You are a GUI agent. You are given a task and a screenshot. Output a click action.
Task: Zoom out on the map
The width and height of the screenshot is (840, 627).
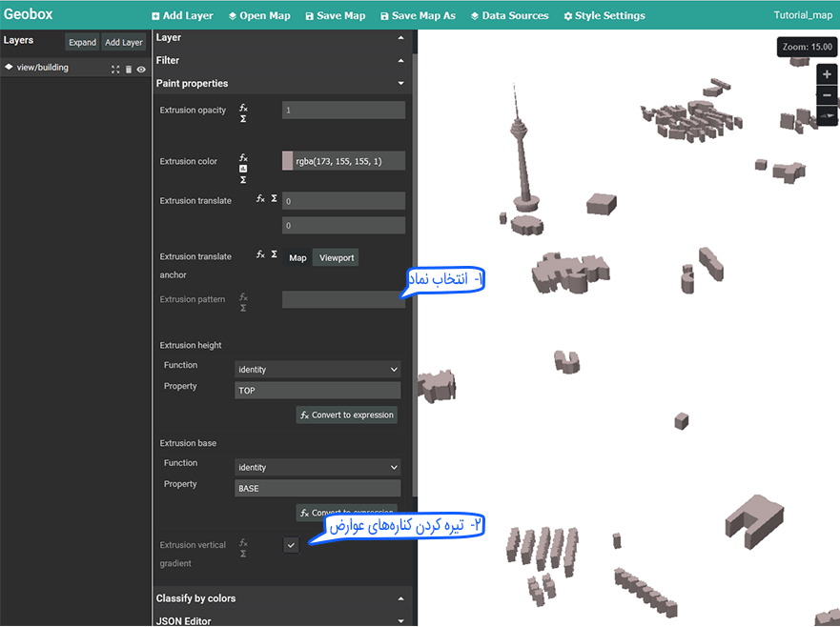point(827,95)
